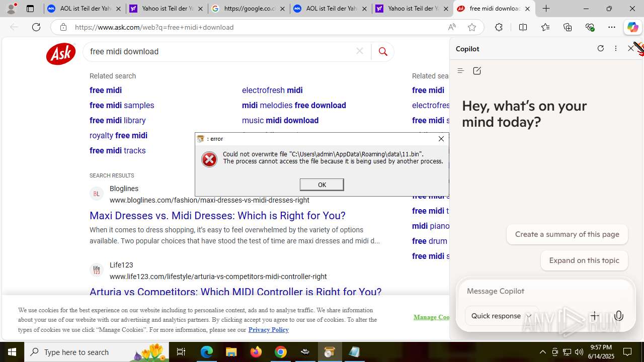This screenshot has width=644, height=362.
Task: Open the Collections icon
Action: pos(568,27)
